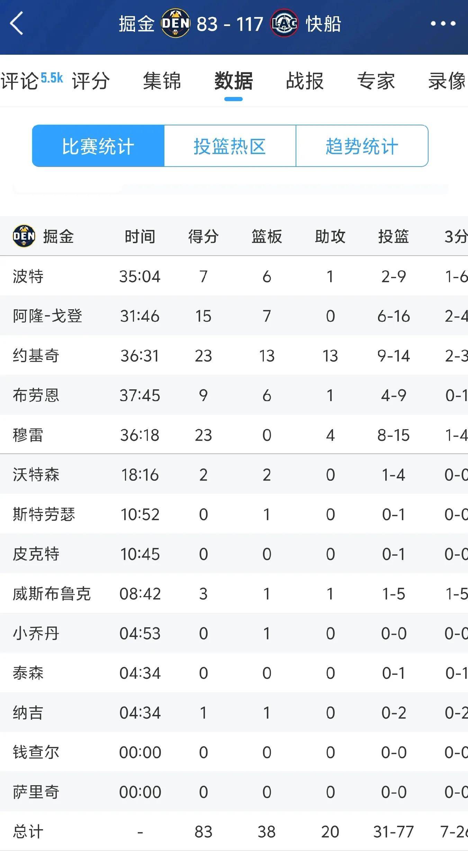The height and width of the screenshot is (868, 468).
Task: Switch to the 录像 replay tab
Action: click(x=447, y=81)
